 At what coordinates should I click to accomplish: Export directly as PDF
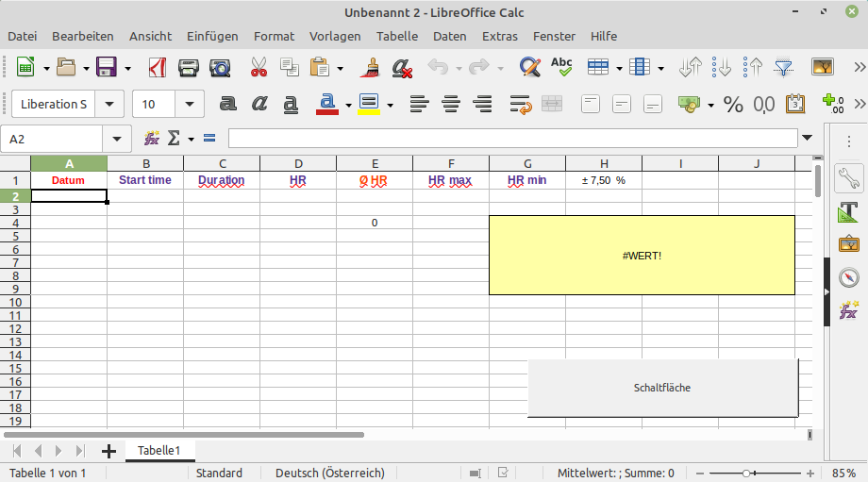coord(158,68)
